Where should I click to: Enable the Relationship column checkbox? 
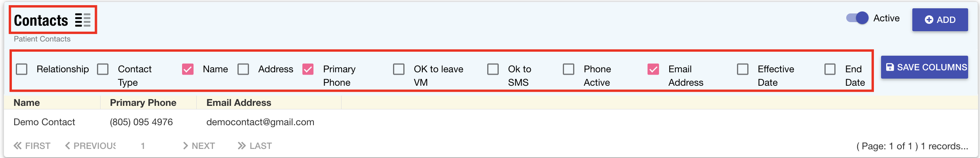pyautogui.click(x=22, y=70)
